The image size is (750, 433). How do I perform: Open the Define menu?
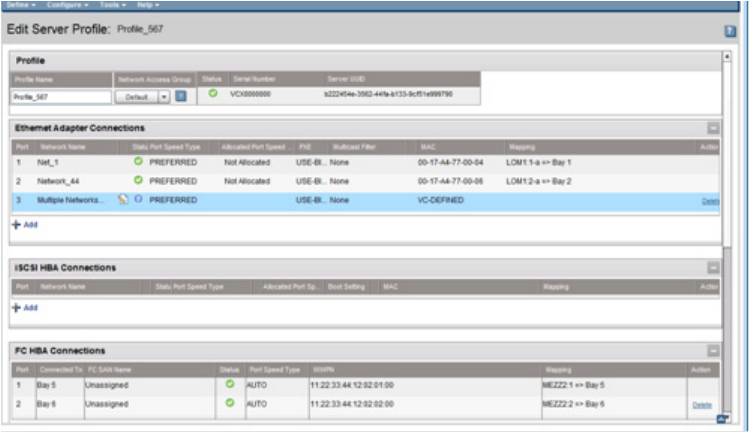coord(22,4)
